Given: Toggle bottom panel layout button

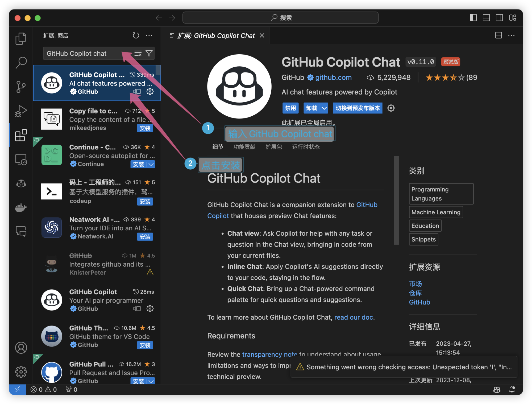Looking at the screenshot, I should pyautogui.click(x=486, y=18).
